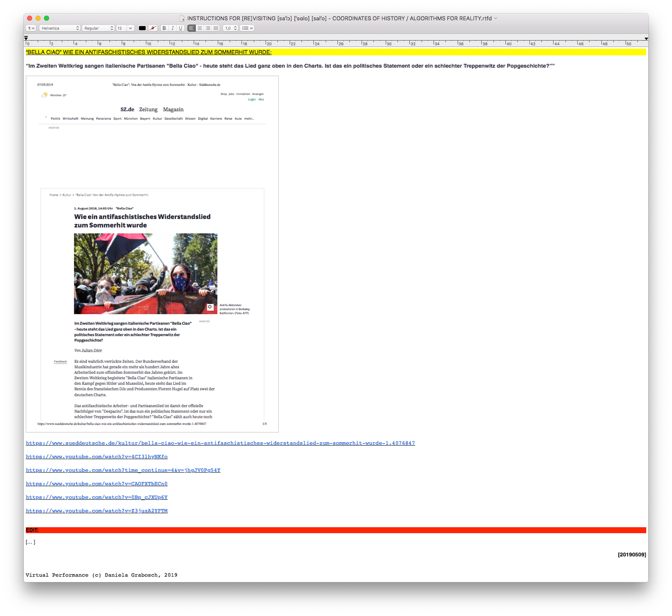Image resolution: width=672 pixels, height=616 pixels.
Task: Align text left
Action: pyautogui.click(x=191, y=28)
